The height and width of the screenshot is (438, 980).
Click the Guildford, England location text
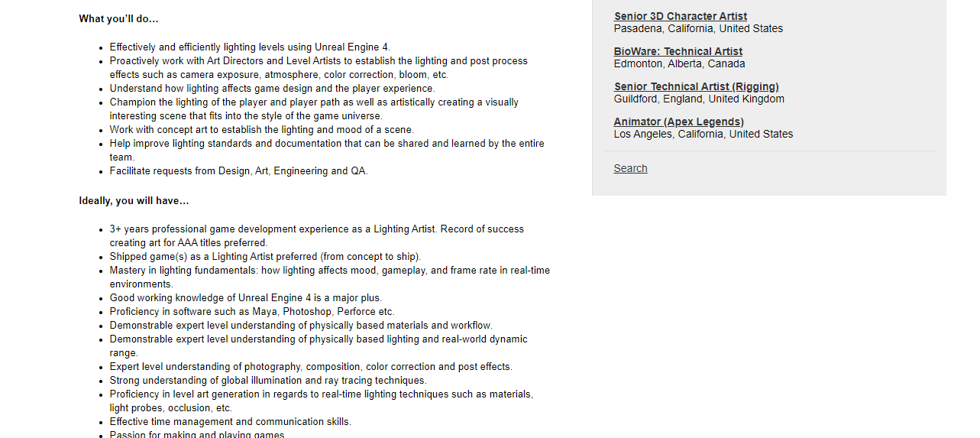(699, 99)
